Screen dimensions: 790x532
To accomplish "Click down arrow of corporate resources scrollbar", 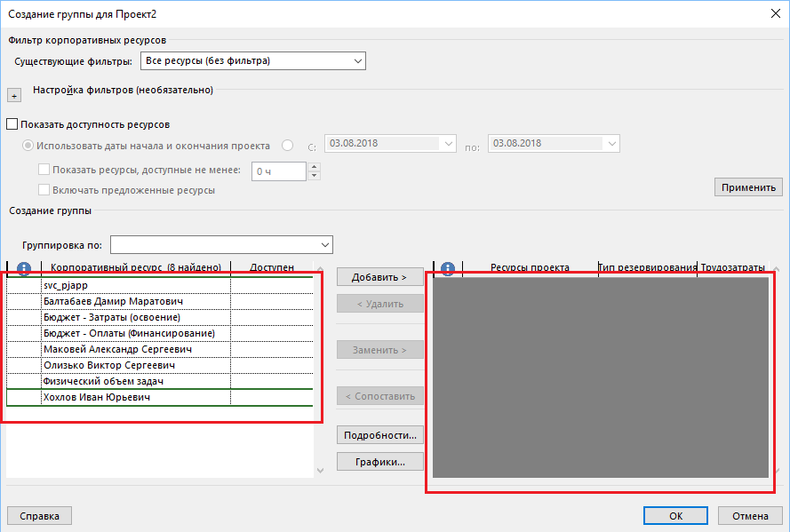I will click(x=320, y=471).
